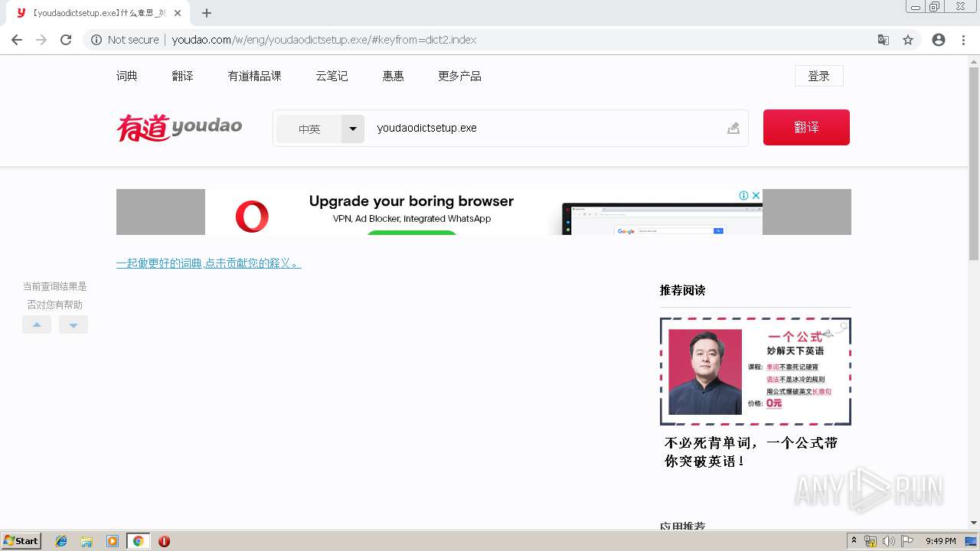Viewport: 980px width, 551px height.
Task: Open the Opera icon in the taskbar
Action: 164,541
